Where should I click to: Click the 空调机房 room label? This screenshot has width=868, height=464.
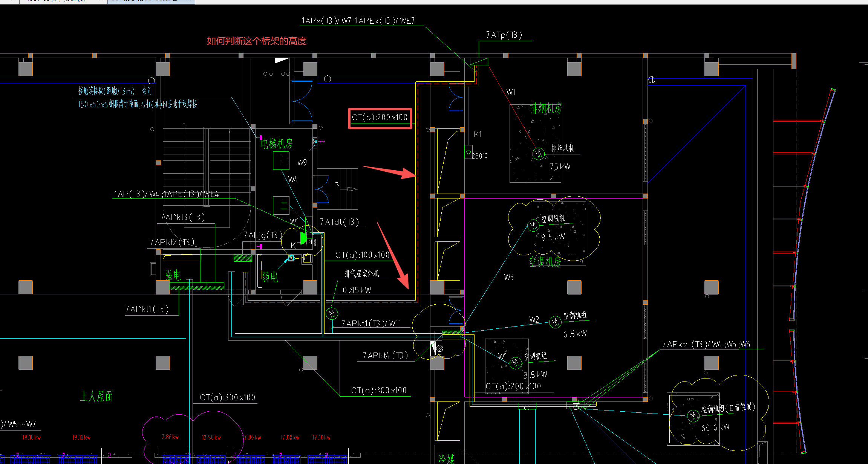coord(545,261)
